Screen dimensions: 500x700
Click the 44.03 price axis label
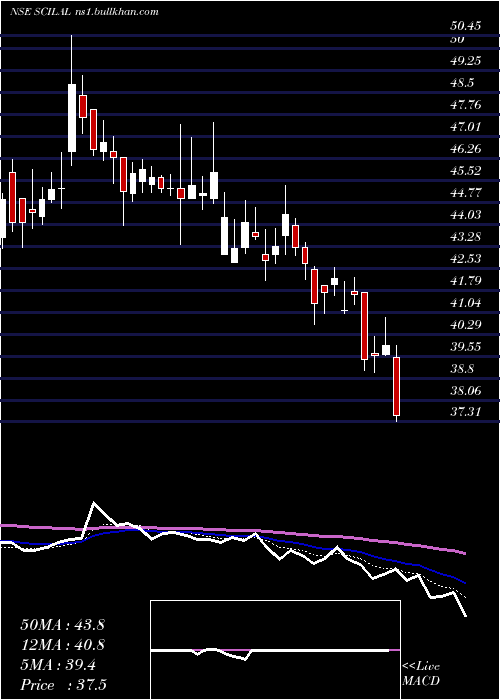[x=466, y=215]
